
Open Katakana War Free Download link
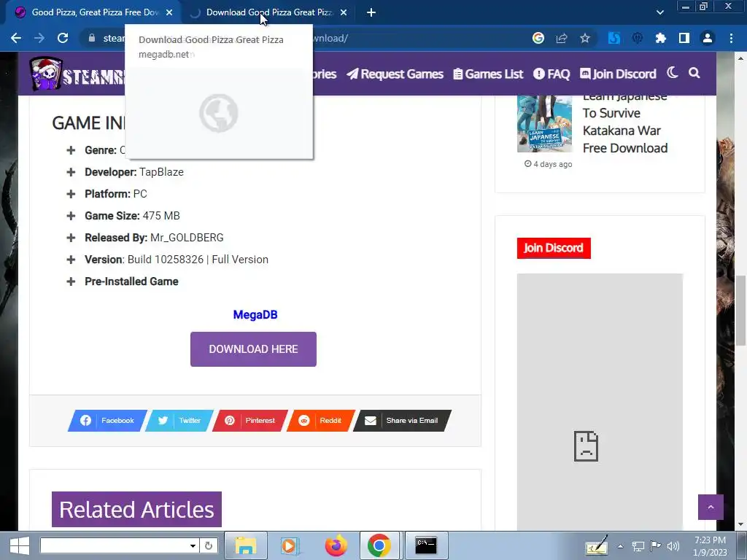click(x=625, y=125)
